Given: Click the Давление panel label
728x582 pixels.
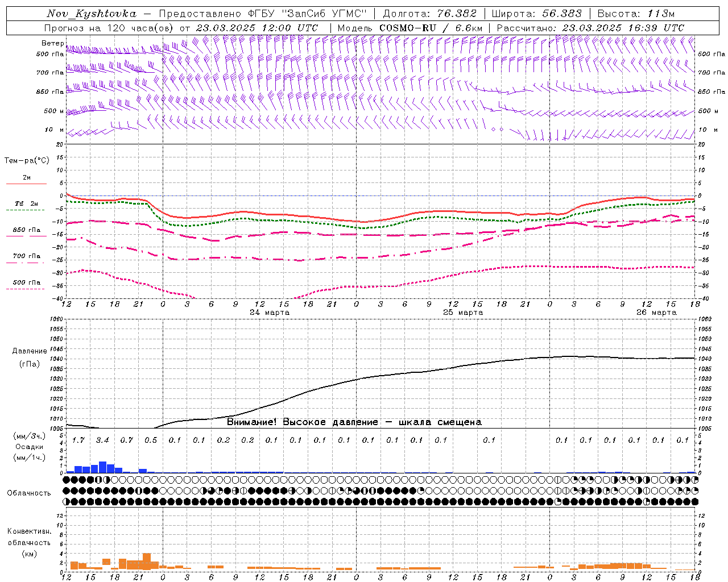Looking at the screenshot, I should point(30,351).
